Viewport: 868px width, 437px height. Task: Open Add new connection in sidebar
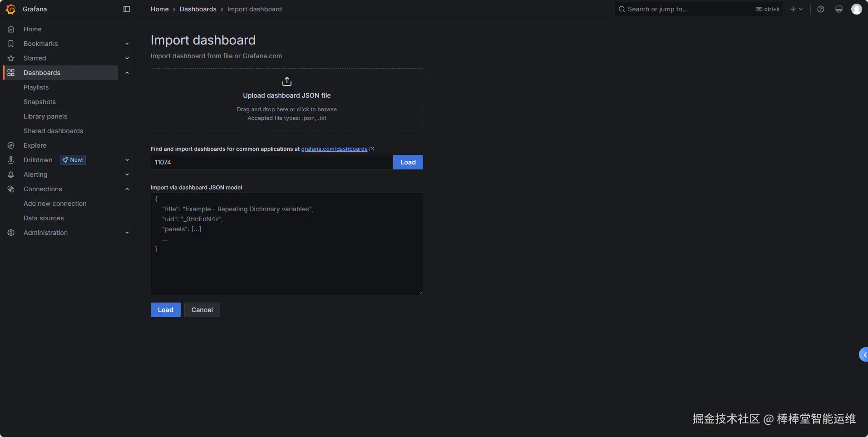click(55, 204)
